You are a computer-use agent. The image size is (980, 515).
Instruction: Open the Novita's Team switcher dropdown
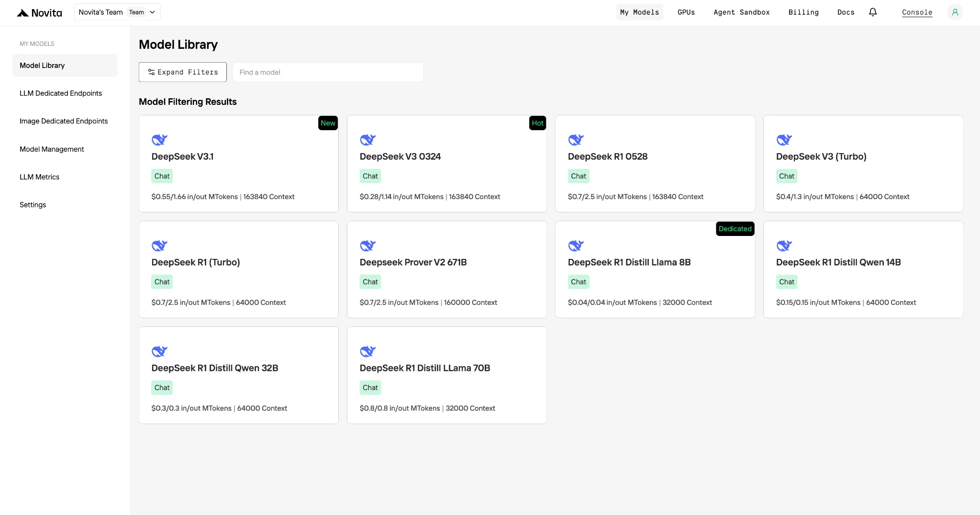(x=117, y=12)
